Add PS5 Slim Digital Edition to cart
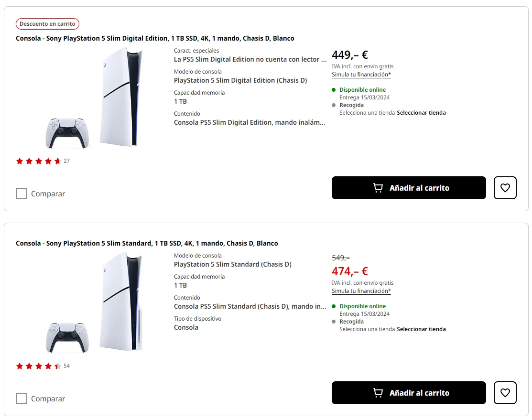The image size is (532, 420). (x=409, y=188)
